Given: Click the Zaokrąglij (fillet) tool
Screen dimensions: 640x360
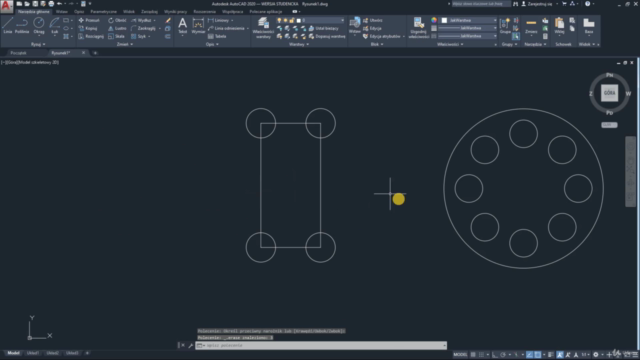Looking at the screenshot, I should pyautogui.click(x=144, y=28).
